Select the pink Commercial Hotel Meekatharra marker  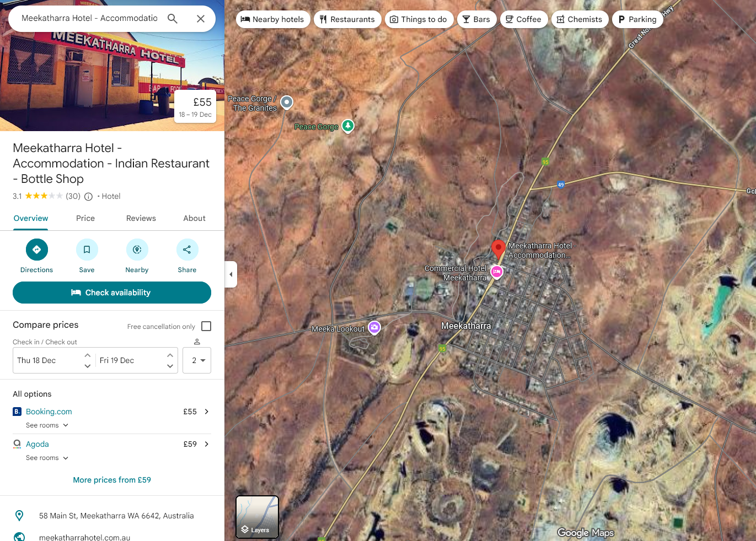tap(497, 272)
